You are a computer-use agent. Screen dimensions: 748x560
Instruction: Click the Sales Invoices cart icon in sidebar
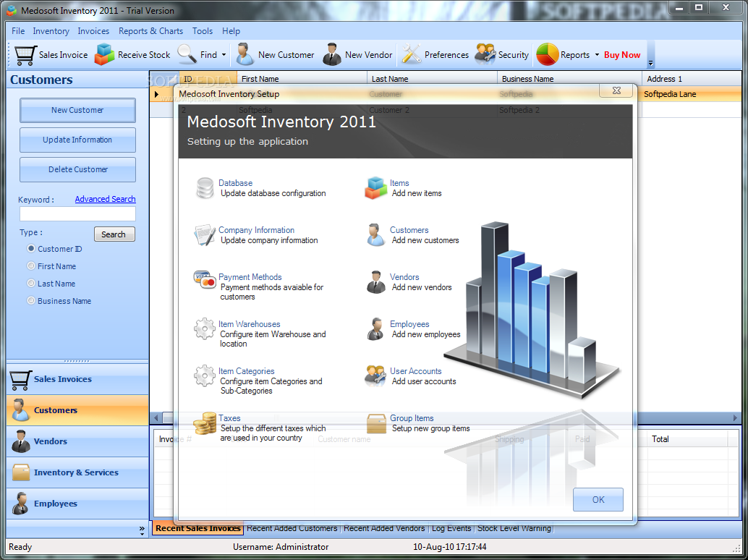click(20, 380)
